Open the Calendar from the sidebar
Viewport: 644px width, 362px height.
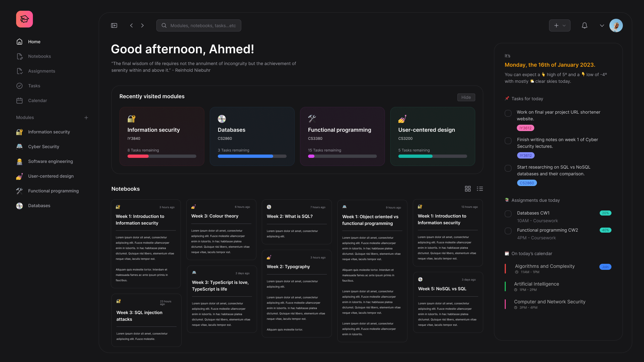[x=19, y=101]
